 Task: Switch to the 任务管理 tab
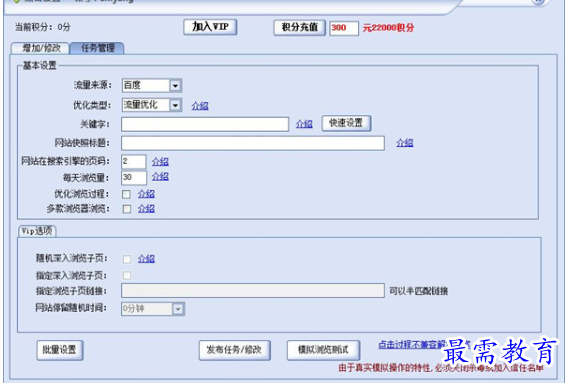pyautogui.click(x=97, y=48)
